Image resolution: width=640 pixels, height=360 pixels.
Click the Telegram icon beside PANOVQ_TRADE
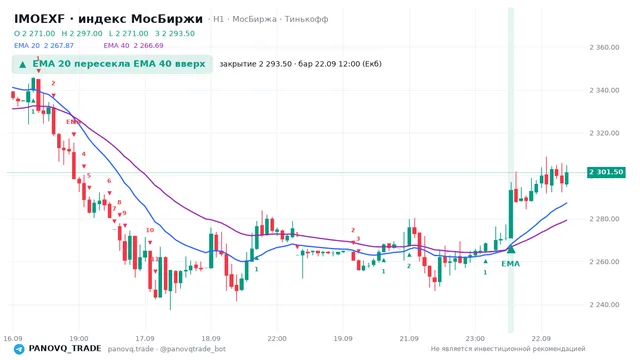coord(19,349)
